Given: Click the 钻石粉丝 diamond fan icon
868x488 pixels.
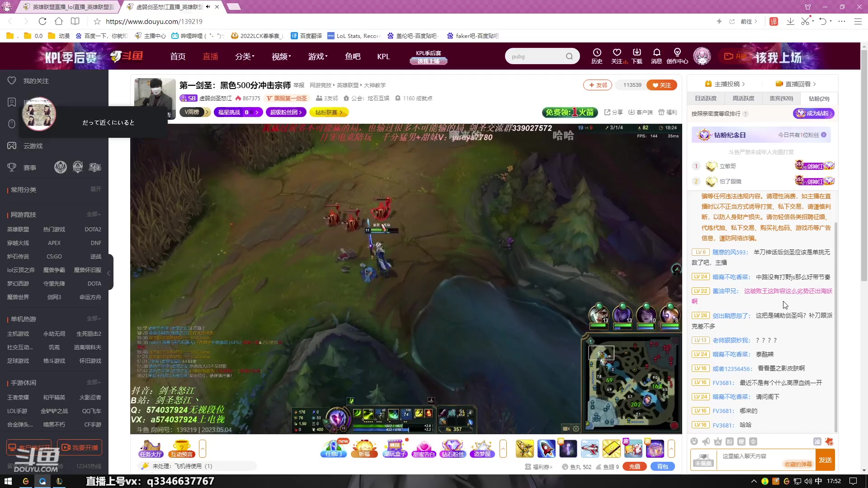Looking at the screenshot, I should pos(453,448).
